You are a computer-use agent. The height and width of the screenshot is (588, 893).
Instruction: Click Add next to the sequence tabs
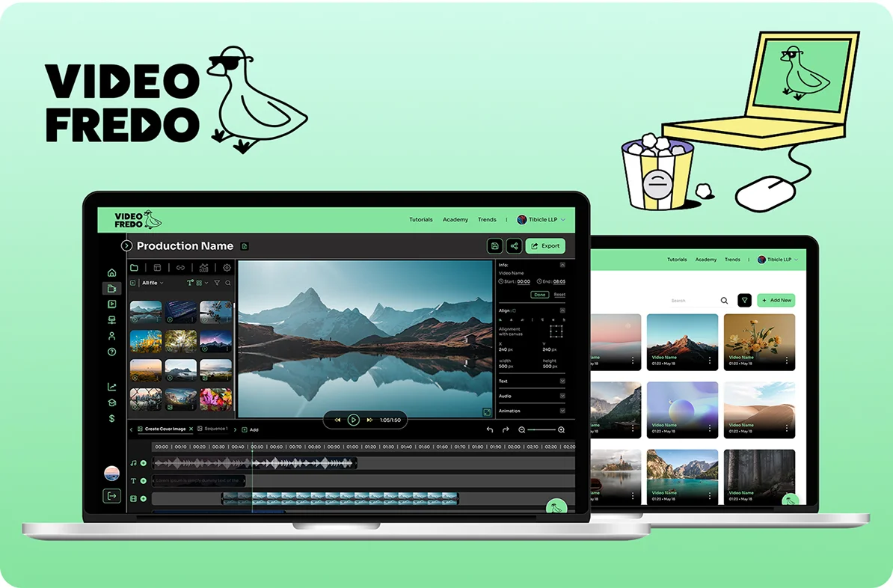(251, 429)
